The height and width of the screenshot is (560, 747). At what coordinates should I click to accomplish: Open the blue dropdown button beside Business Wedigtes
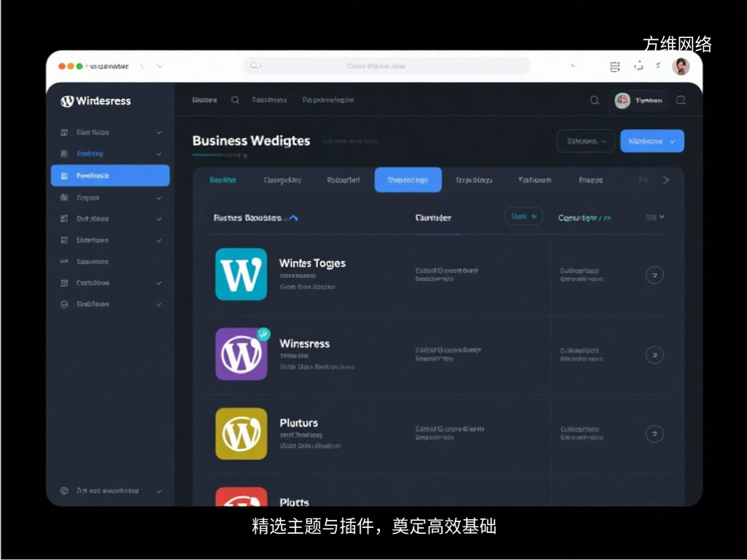651,141
